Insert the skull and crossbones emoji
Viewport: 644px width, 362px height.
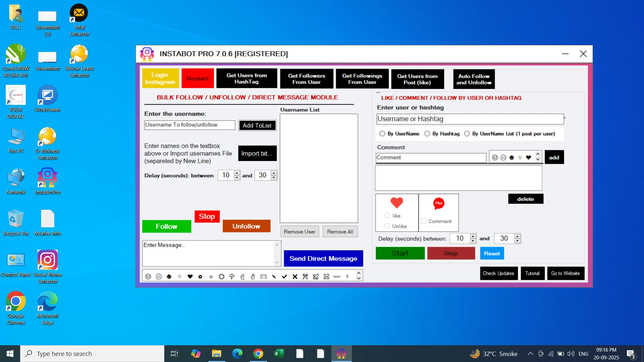(326, 277)
